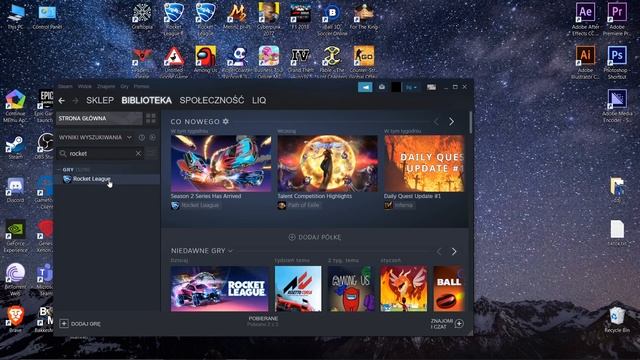Click Rocket League link under Season 2 news
The width and height of the screenshot is (640, 360).
click(200, 205)
